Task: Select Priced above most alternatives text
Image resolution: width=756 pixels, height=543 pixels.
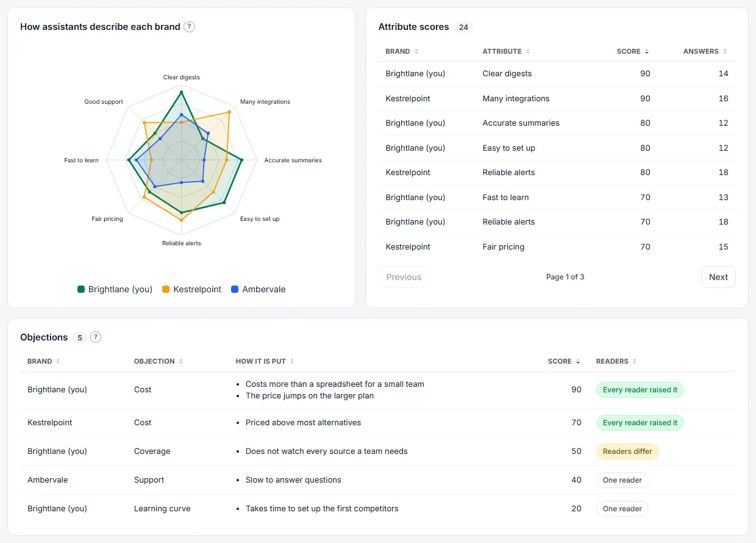Action: tap(303, 423)
